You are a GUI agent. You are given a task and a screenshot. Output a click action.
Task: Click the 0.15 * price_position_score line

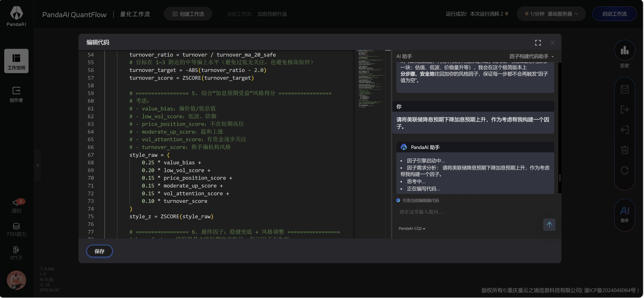(187, 178)
